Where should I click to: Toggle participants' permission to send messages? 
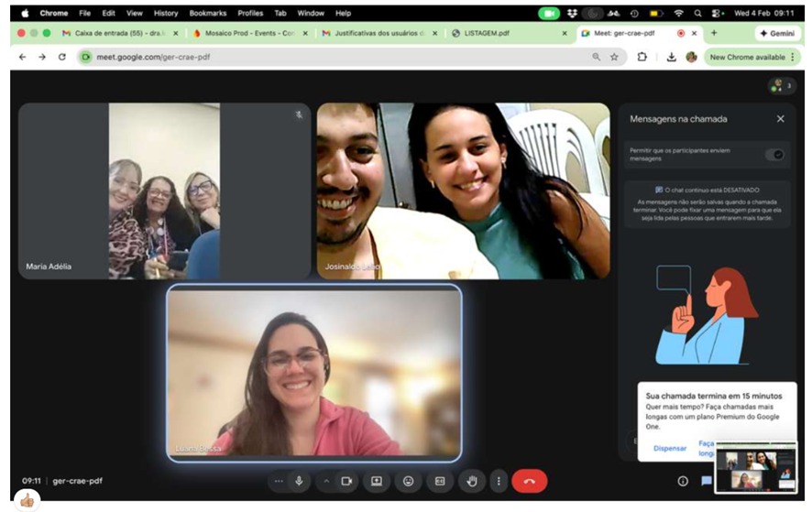[774, 155]
